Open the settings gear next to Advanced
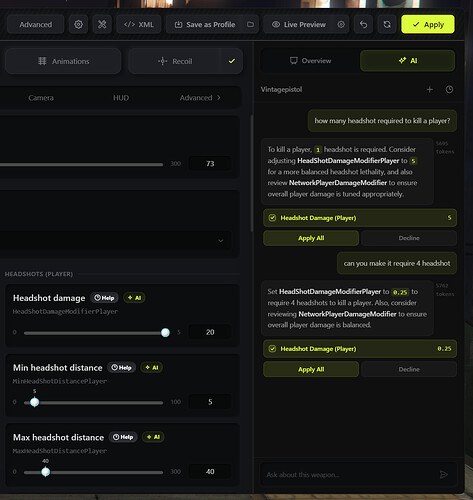The image size is (473, 500). (78, 24)
